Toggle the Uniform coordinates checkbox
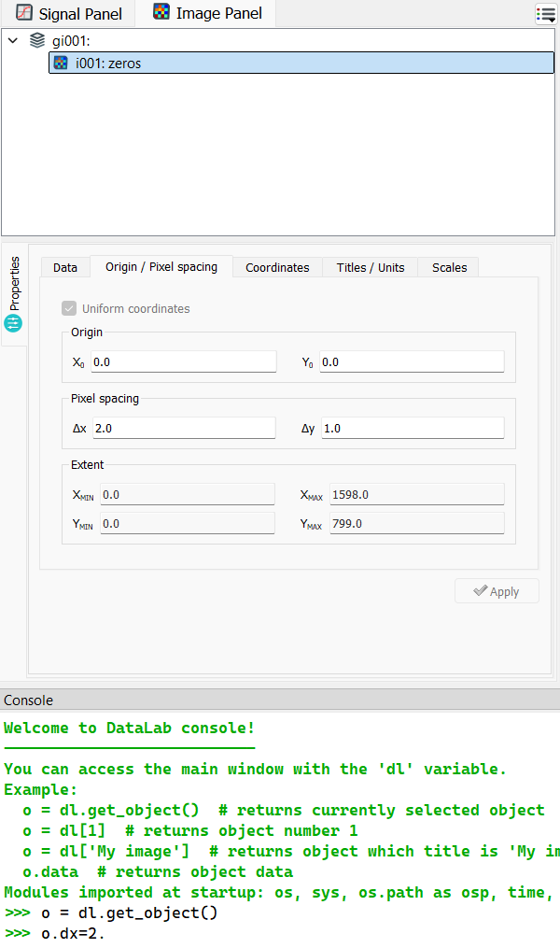 (x=69, y=308)
